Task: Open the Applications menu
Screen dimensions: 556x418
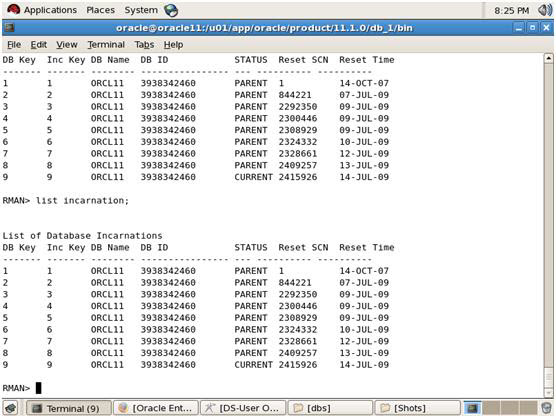Action: [x=50, y=10]
